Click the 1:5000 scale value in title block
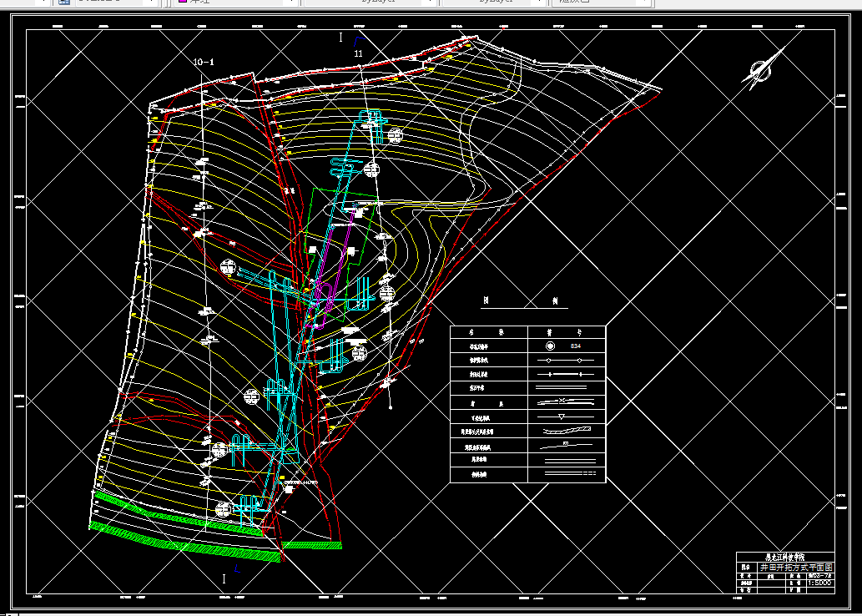 pyautogui.click(x=819, y=583)
